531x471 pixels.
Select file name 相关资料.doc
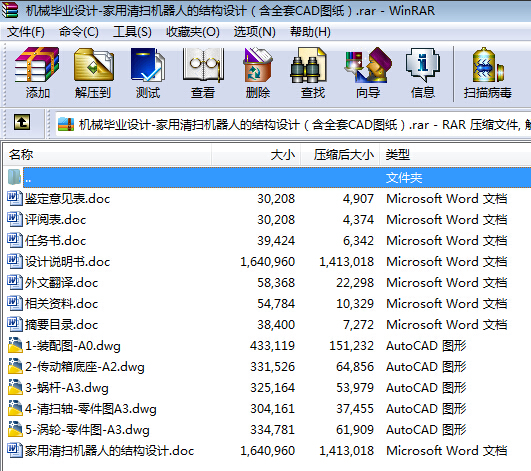click(62, 304)
